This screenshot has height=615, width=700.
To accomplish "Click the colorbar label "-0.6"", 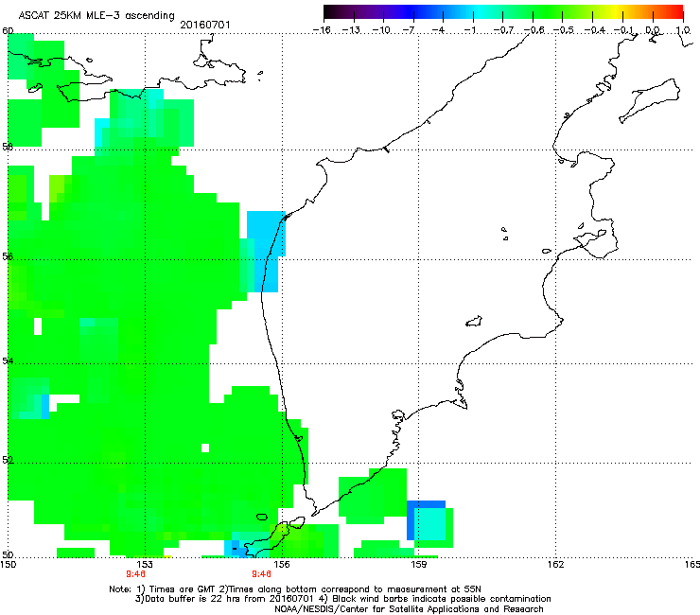I will (534, 30).
